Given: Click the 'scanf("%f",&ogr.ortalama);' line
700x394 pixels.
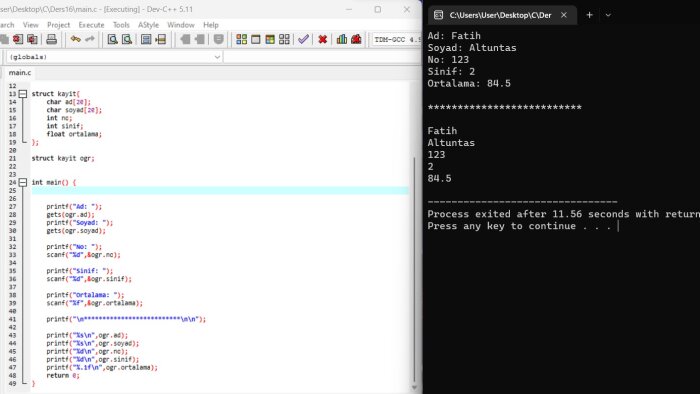Looking at the screenshot, I should click(x=95, y=303).
